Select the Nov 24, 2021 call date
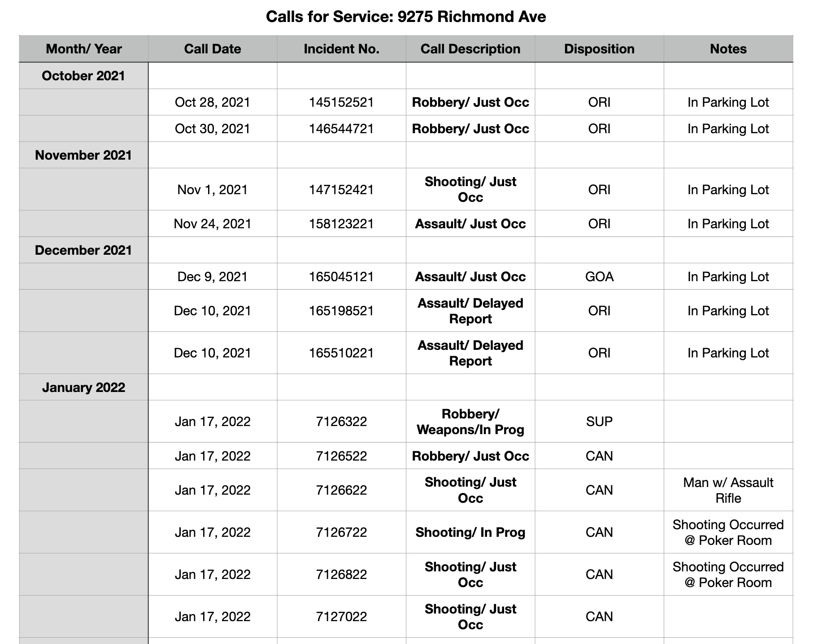Viewport: 818px width, 644px height. click(213, 224)
